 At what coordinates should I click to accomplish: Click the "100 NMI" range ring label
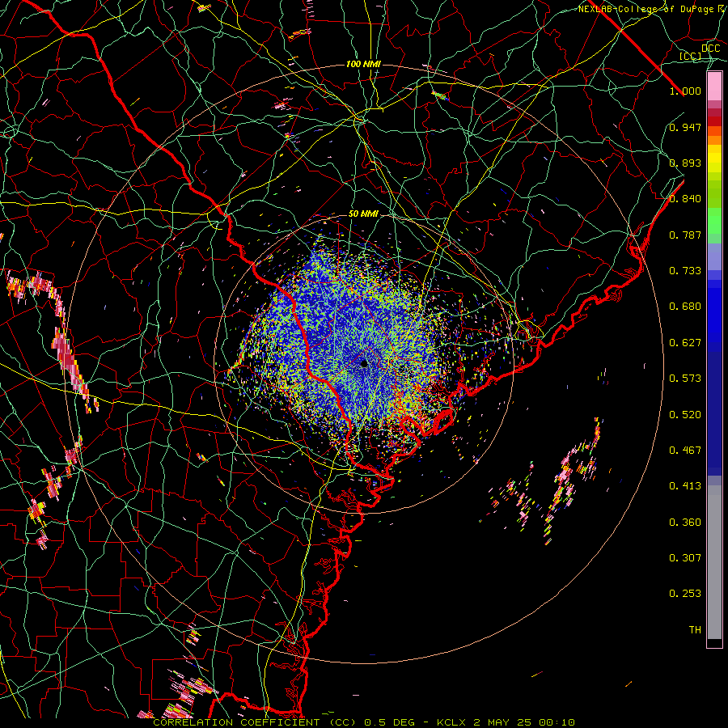pyautogui.click(x=363, y=64)
